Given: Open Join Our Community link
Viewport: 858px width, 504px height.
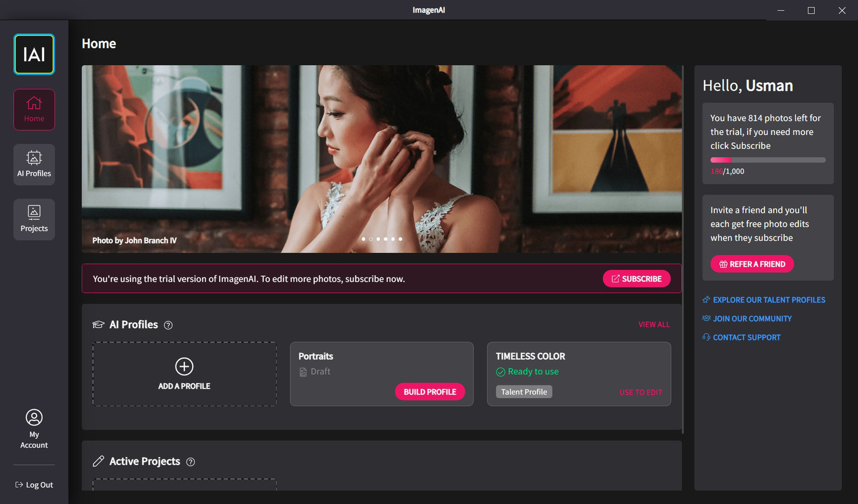Looking at the screenshot, I should coord(747,319).
